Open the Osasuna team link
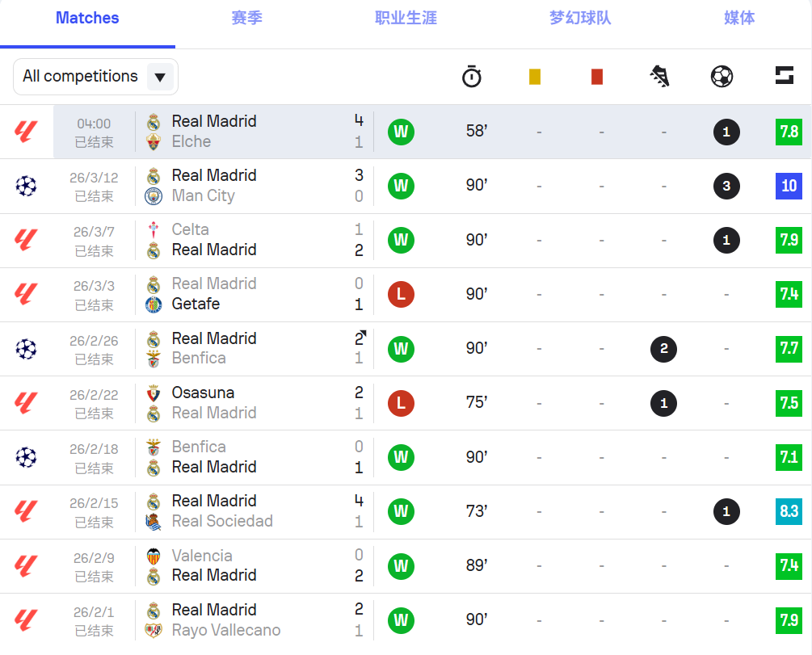The image size is (812, 655). tap(203, 393)
